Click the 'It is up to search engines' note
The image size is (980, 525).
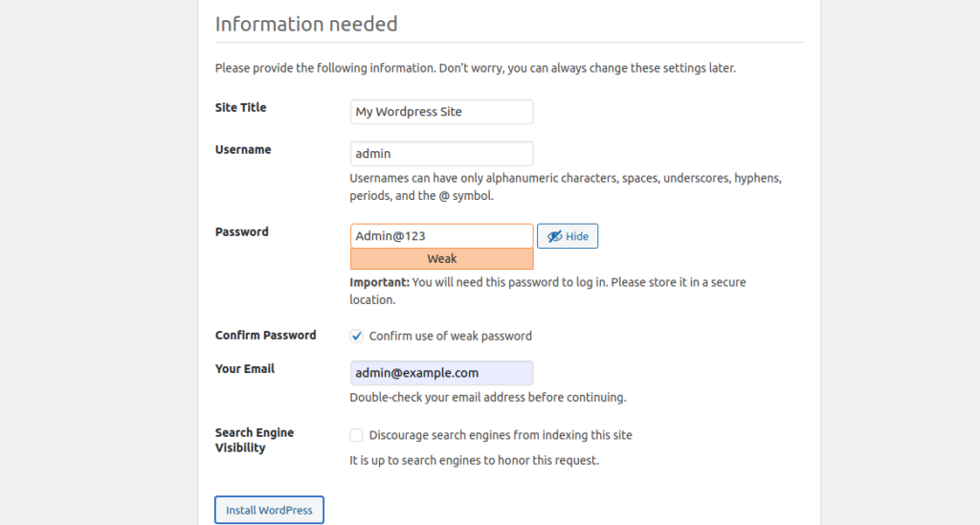point(474,460)
